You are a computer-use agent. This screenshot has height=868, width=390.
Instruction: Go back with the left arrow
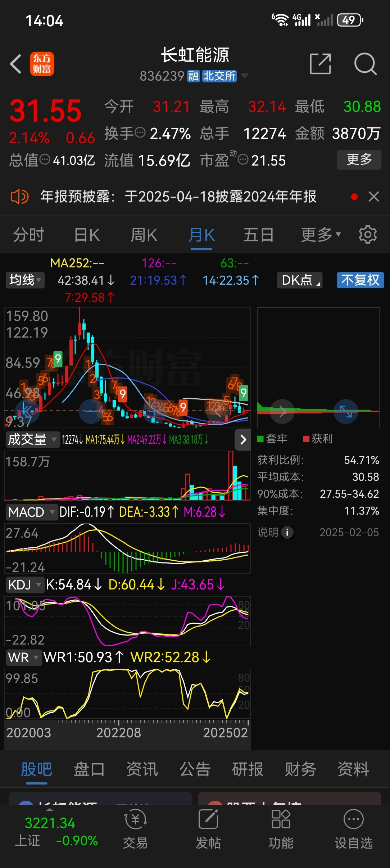[16, 64]
